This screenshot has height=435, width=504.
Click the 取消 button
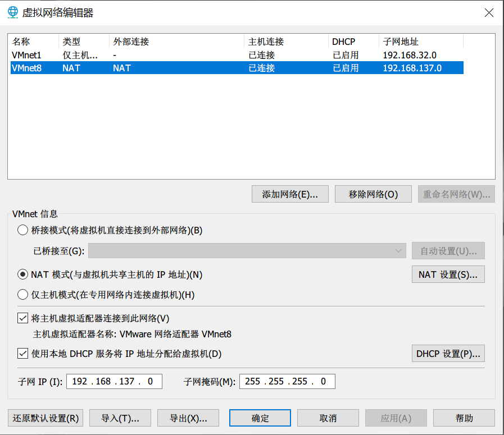(328, 418)
